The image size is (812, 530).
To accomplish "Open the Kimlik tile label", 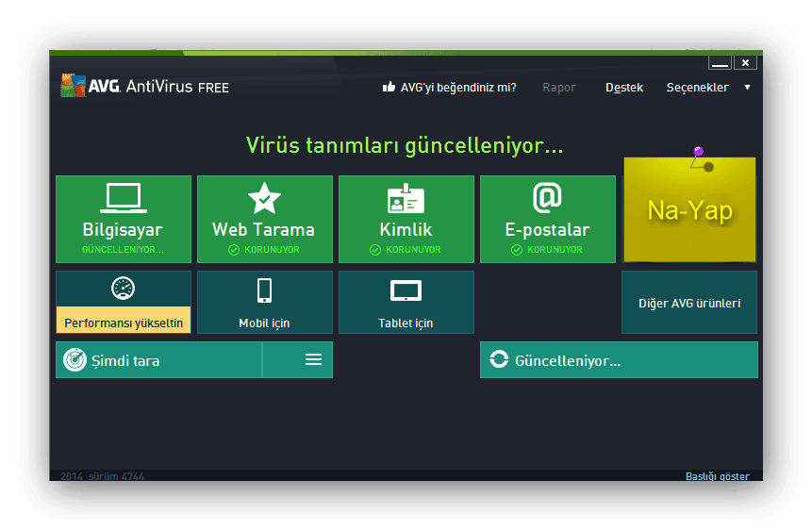I will click(406, 229).
